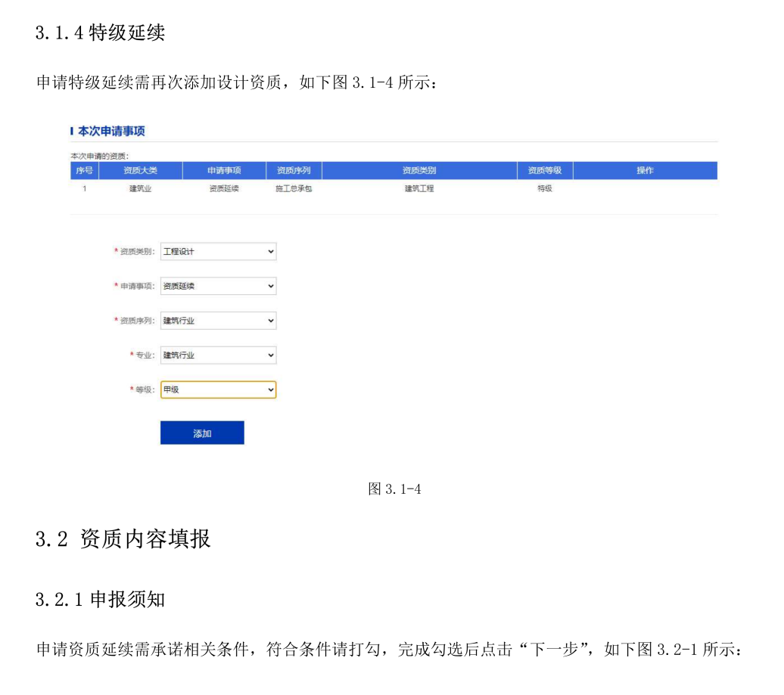Select the 3.2.1 申报须知 heading
Screen dimensions: 784x695
(x=100, y=600)
